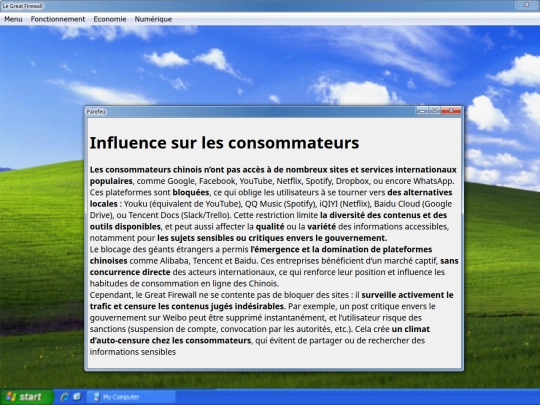Launch Internet Explorer from quick launch
The image size is (540, 405).
(65, 397)
